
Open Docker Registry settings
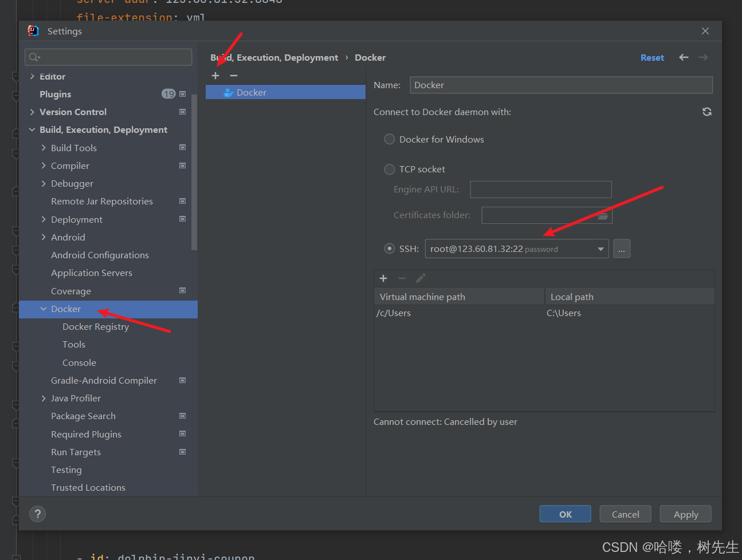point(96,326)
